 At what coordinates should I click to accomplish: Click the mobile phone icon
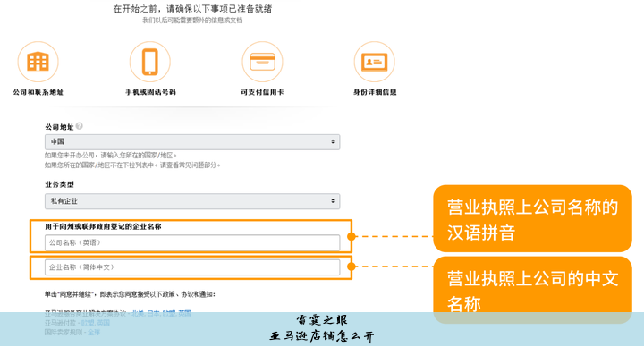tap(150, 62)
